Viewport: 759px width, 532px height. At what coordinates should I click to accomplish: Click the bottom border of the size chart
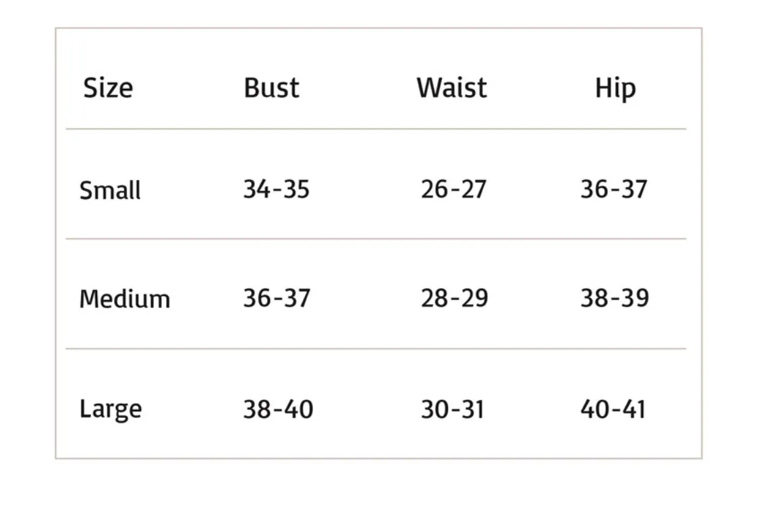[x=378, y=458]
